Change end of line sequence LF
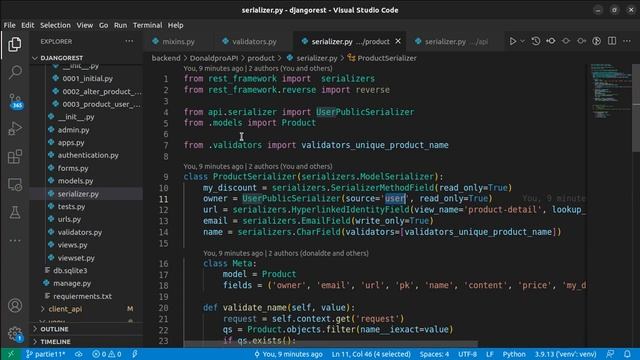 coord(490,354)
